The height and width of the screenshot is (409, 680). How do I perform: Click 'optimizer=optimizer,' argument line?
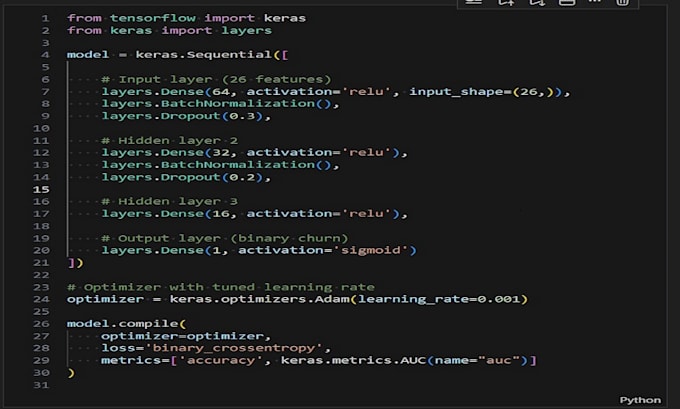click(x=186, y=336)
